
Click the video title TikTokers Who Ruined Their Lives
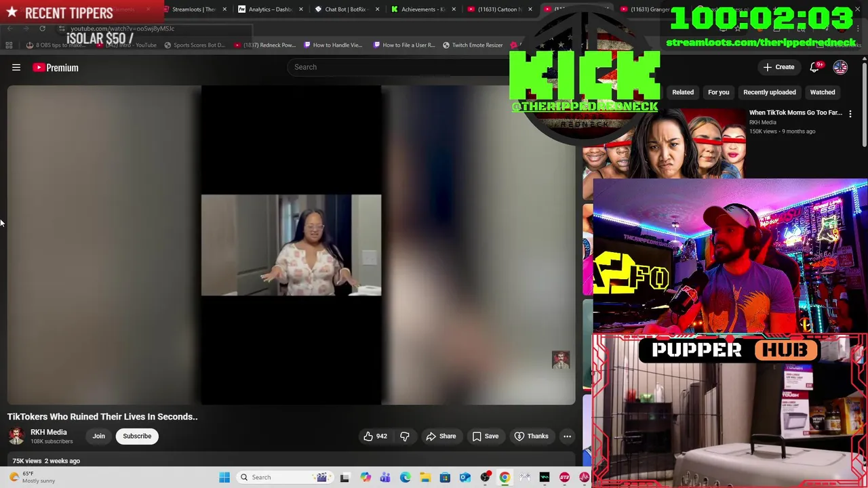102,417
